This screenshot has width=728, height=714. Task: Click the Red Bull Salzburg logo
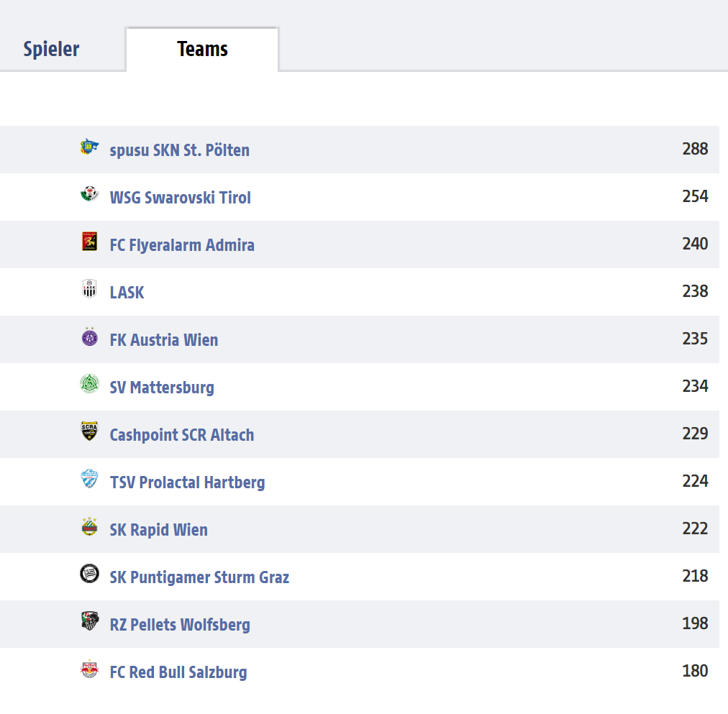[89, 669]
